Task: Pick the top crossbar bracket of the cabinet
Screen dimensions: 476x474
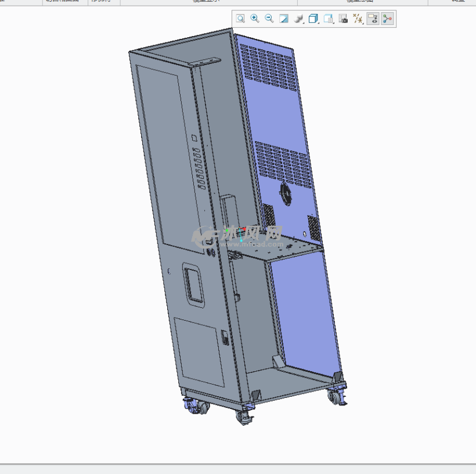Action: tap(204, 62)
